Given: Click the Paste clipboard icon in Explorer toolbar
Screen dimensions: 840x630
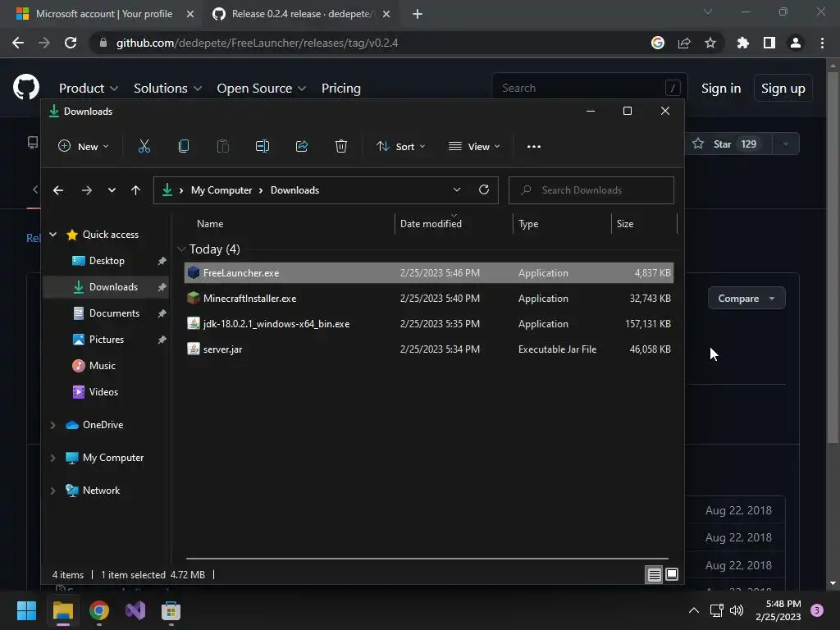Looking at the screenshot, I should click(223, 146).
